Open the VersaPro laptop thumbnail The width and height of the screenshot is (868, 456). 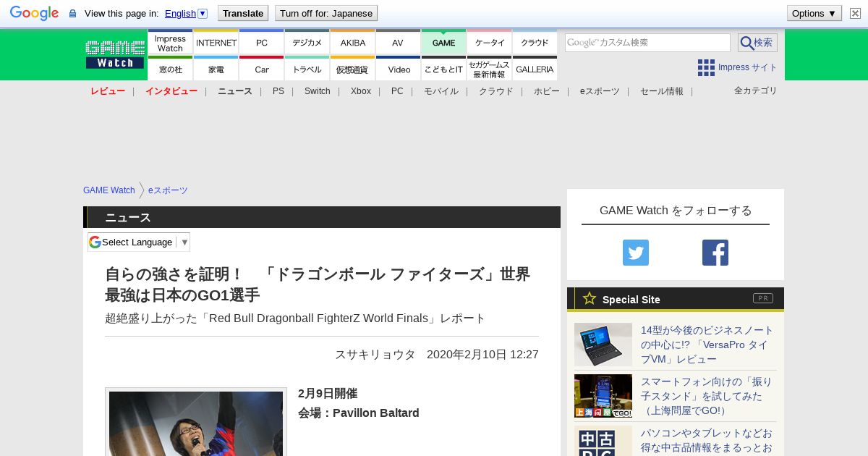coord(603,345)
